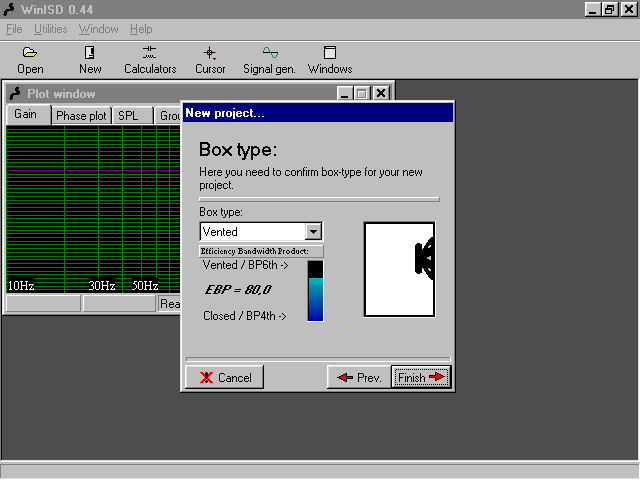Image resolution: width=640 pixels, height=480 pixels.
Task: Minimize the Plot window
Action: point(344,93)
